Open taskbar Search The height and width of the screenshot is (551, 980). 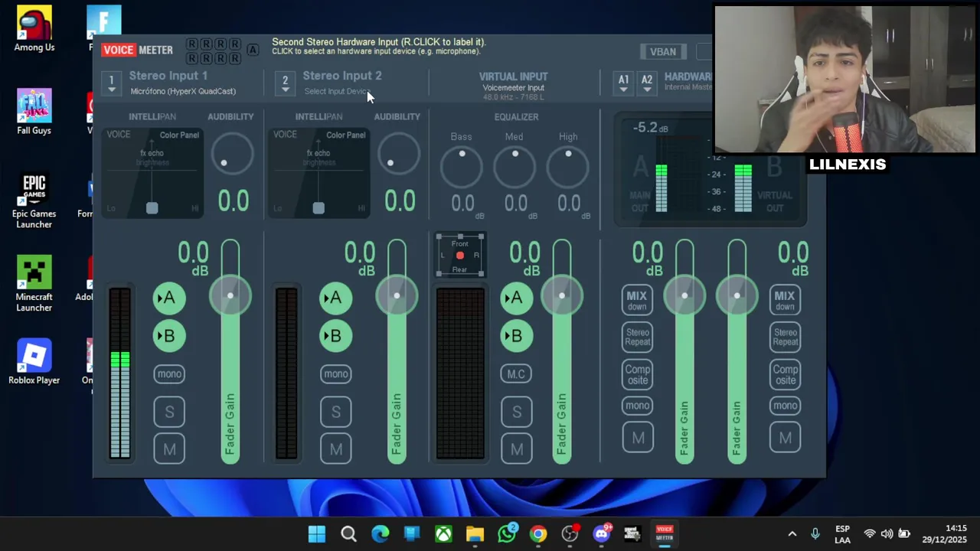pos(348,533)
